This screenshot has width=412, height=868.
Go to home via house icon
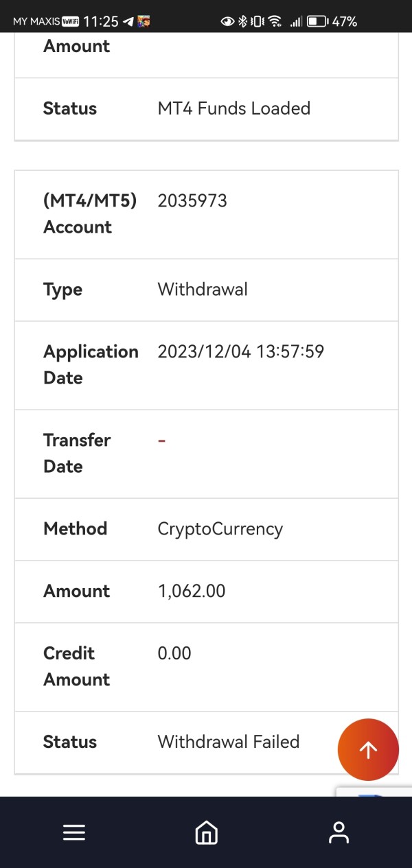click(206, 832)
